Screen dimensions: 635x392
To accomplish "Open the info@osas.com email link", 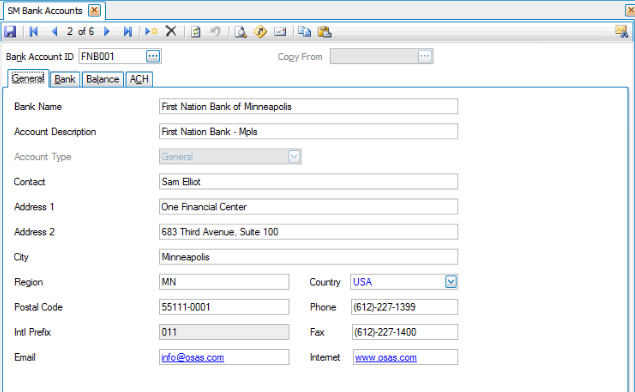I will coord(193,357).
